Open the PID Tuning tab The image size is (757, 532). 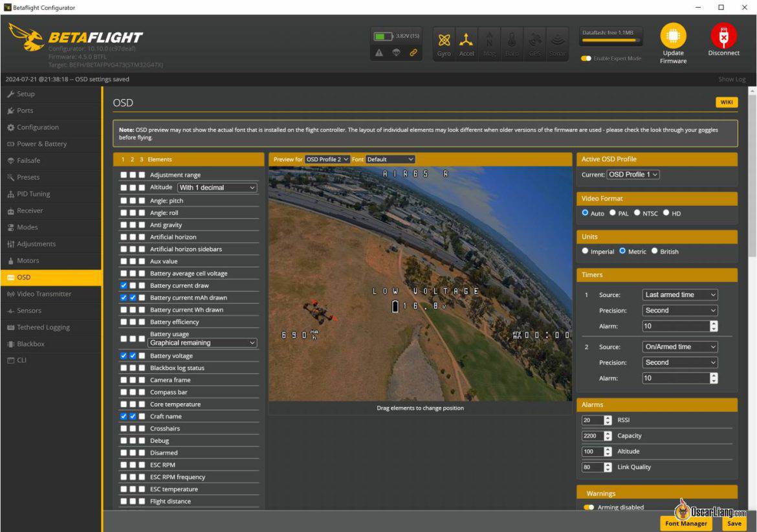(33, 194)
